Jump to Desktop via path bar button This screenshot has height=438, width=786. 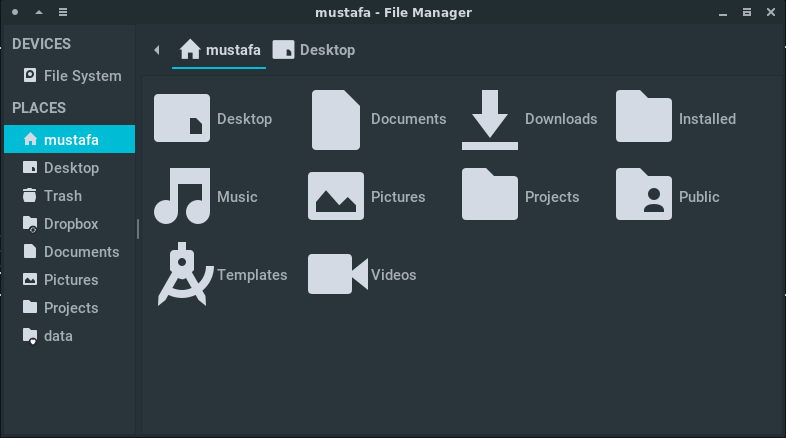coord(314,50)
